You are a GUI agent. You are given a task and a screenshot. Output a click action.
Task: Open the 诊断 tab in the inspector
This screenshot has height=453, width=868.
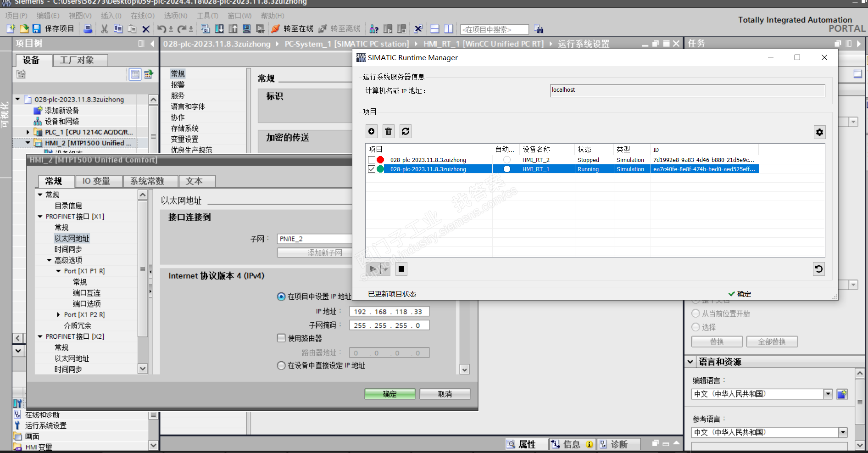click(619, 444)
